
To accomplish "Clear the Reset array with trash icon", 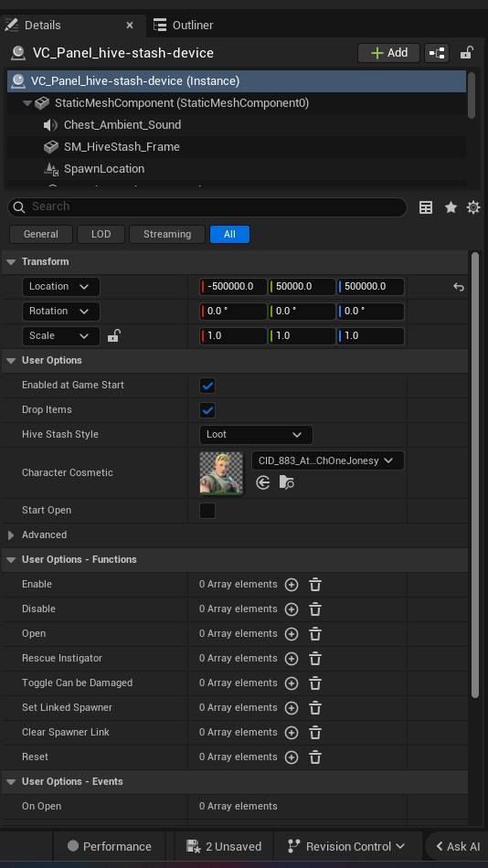I will coord(315,757).
